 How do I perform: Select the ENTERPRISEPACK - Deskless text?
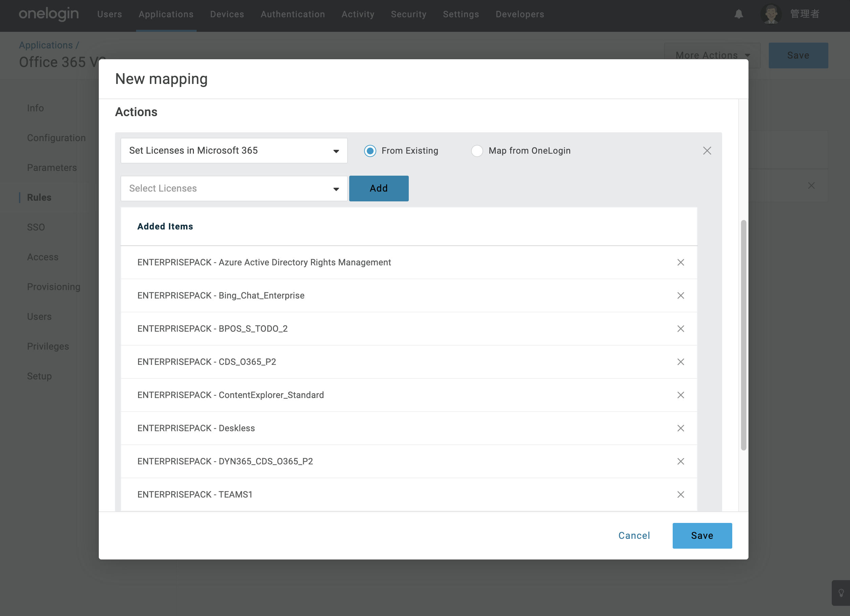point(196,428)
